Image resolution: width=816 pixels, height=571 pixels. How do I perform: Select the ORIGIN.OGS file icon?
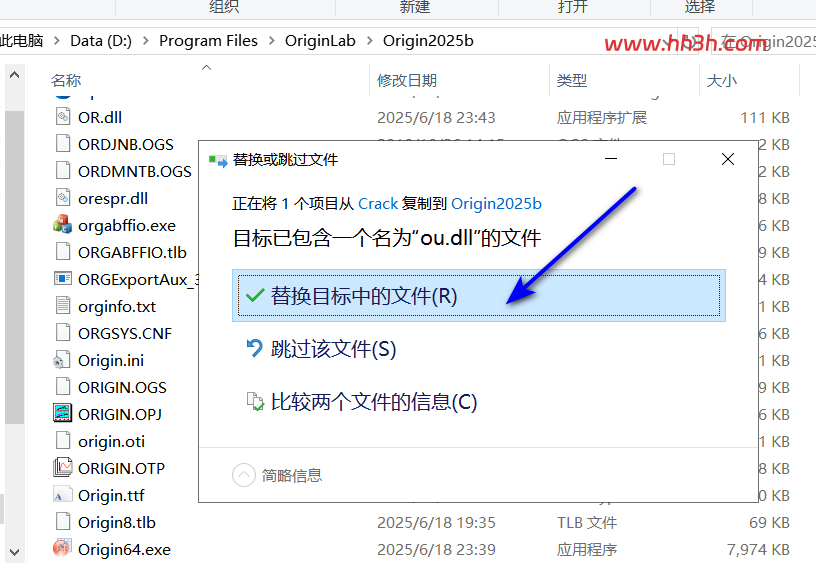tap(62, 387)
